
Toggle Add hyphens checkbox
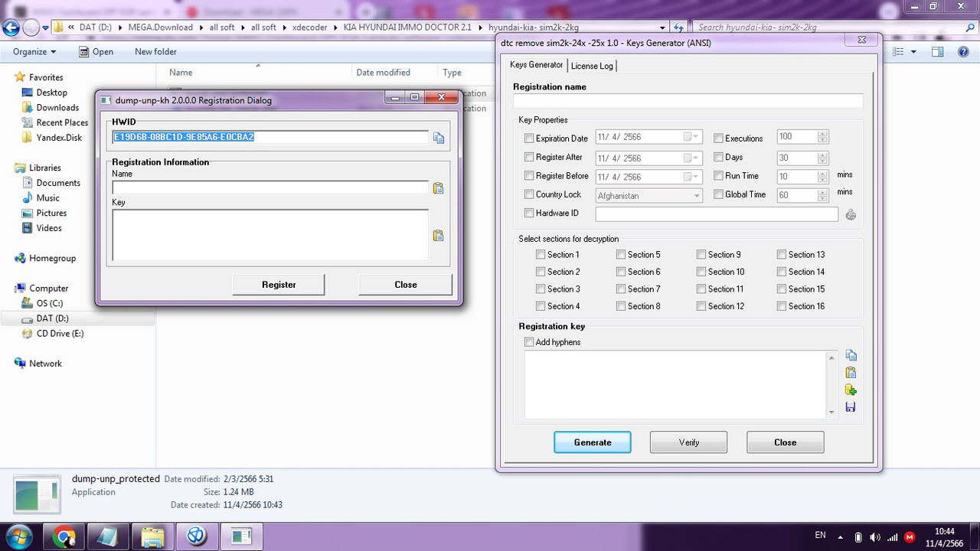[x=529, y=342]
